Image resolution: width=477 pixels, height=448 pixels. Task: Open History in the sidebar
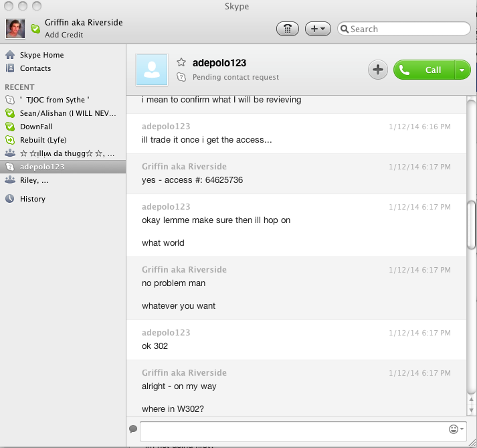[33, 199]
